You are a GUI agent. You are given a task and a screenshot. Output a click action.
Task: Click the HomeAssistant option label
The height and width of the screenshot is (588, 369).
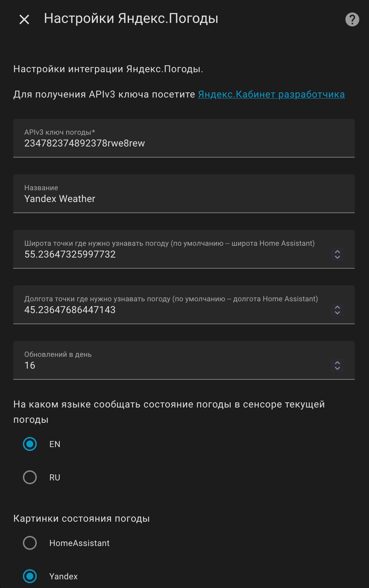79,543
